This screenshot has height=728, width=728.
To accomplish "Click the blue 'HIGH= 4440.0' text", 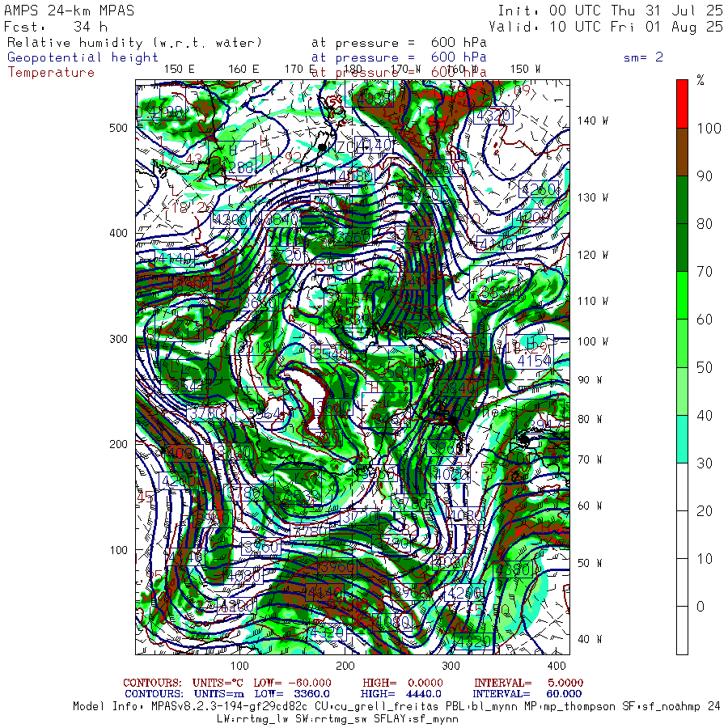I will (x=401, y=694).
